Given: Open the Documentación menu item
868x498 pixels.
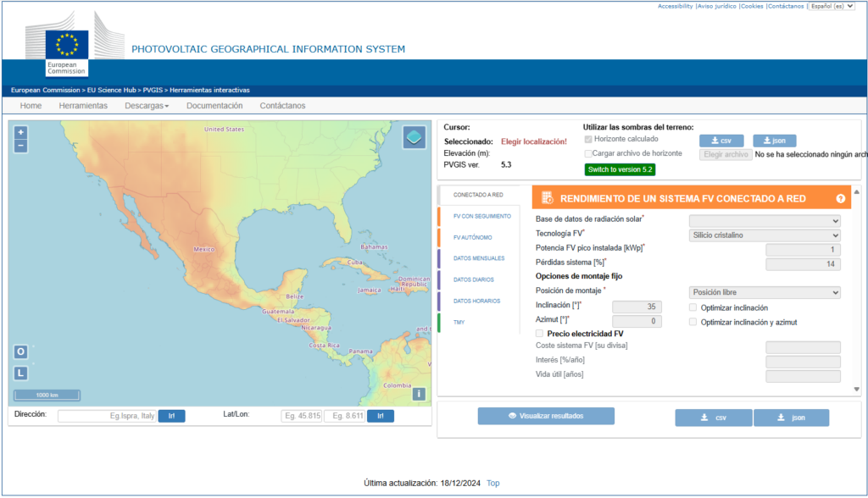Looking at the screenshot, I should tap(214, 106).
